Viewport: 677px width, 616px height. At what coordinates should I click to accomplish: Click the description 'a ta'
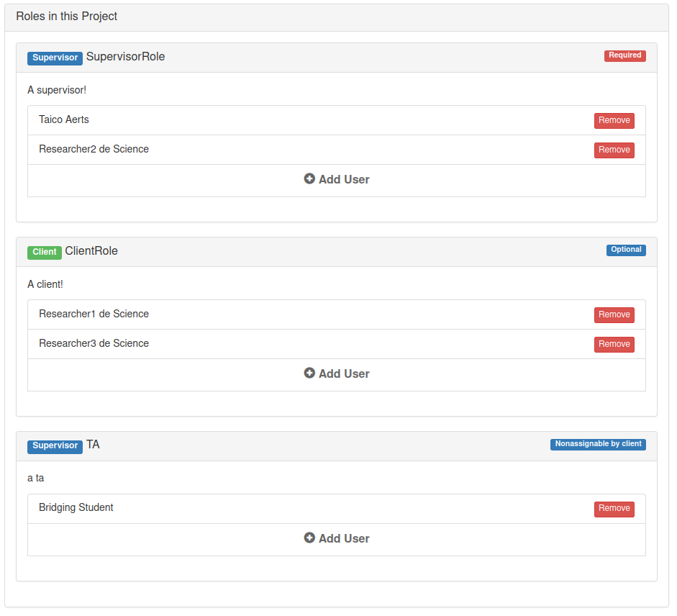35,479
